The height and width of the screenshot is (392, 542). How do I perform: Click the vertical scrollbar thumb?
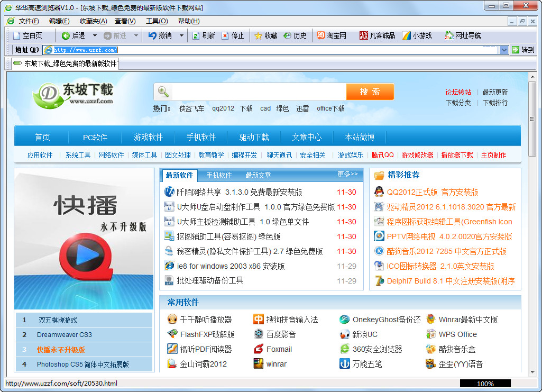pyautogui.click(x=532, y=118)
